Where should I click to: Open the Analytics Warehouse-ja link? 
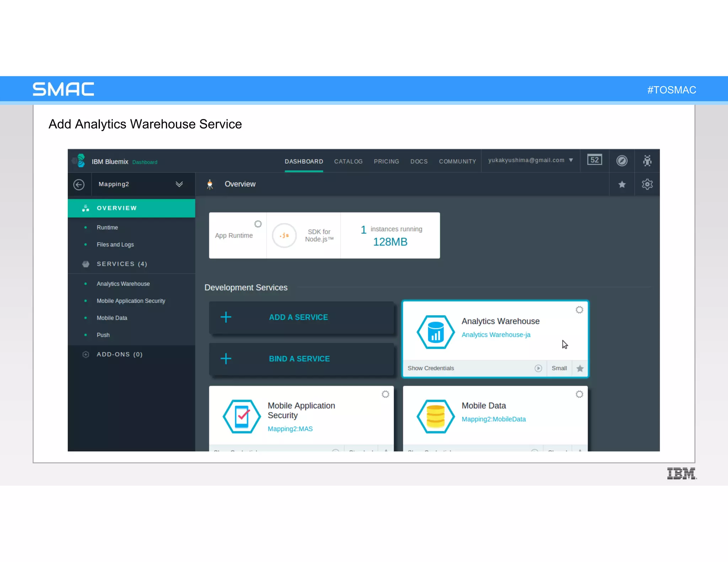coord(496,335)
